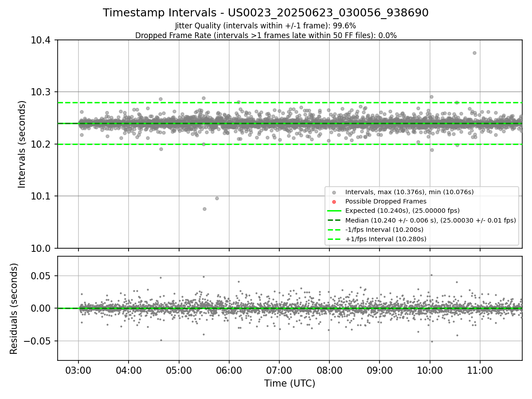This screenshot has width=532, height=399.
Task: Click the 06:00 time tick label
Action: pos(229,370)
